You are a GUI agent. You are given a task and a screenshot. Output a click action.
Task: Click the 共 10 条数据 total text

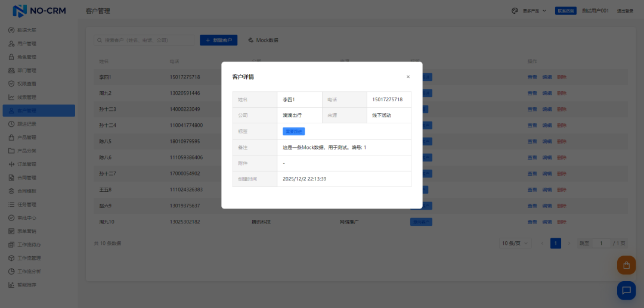pyautogui.click(x=107, y=243)
